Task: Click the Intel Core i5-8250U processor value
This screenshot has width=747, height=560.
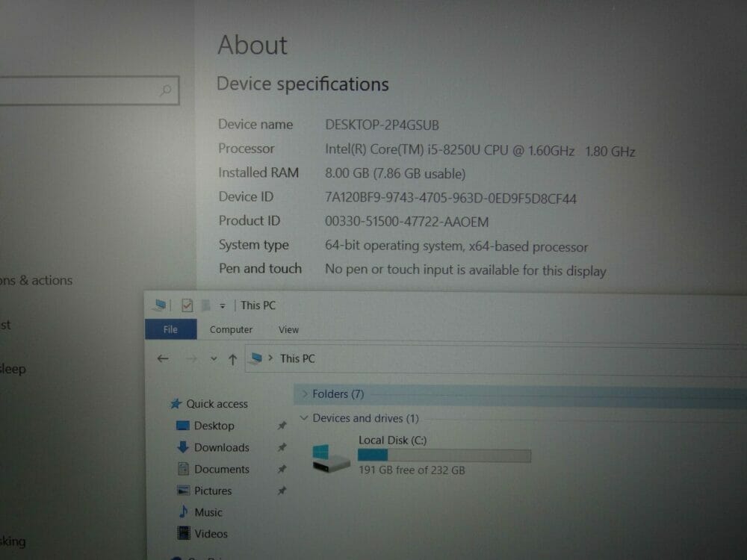Action: point(480,151)
